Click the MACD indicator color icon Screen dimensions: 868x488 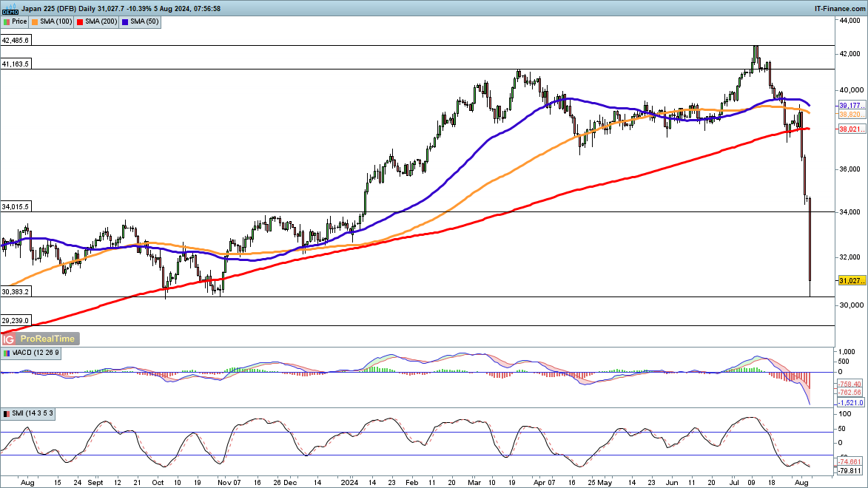pyautogui.click(x=7, y=353)
